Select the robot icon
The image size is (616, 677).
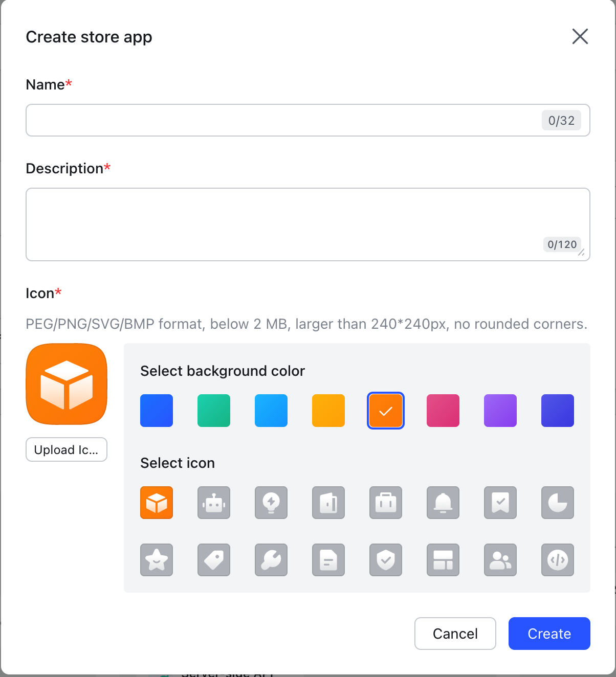point(214,503)
